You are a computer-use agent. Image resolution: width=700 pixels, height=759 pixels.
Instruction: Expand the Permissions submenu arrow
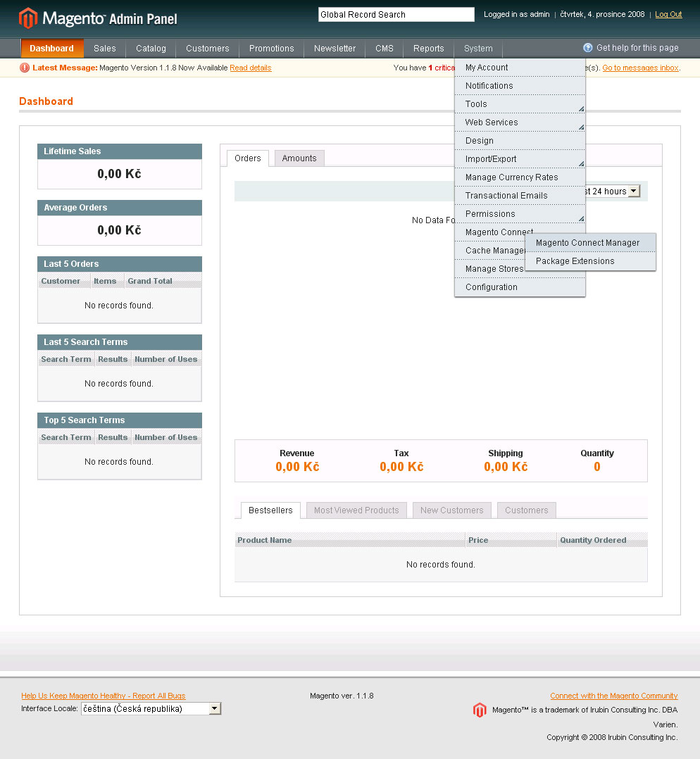(581, 219)
